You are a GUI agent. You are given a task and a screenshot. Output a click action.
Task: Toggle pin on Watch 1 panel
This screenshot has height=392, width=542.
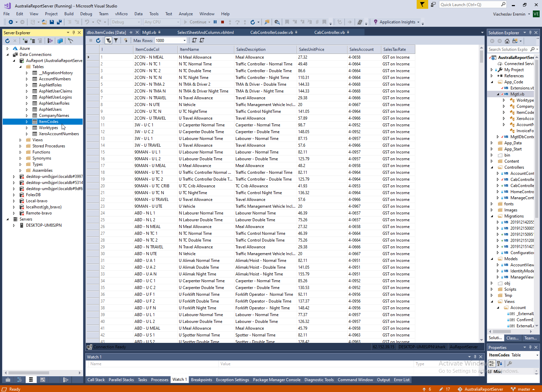point(475,357)
